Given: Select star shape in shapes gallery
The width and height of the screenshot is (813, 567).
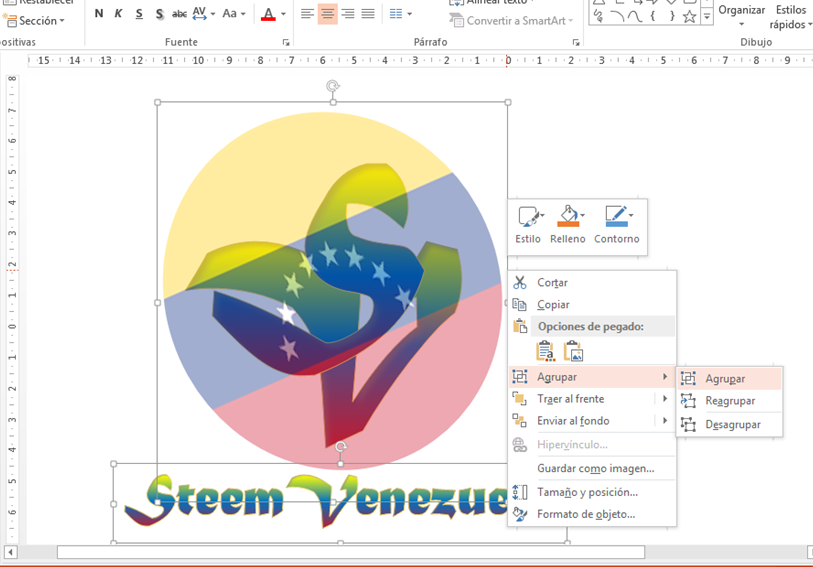Looking at the screenshot, I should [x=689, y=17].
